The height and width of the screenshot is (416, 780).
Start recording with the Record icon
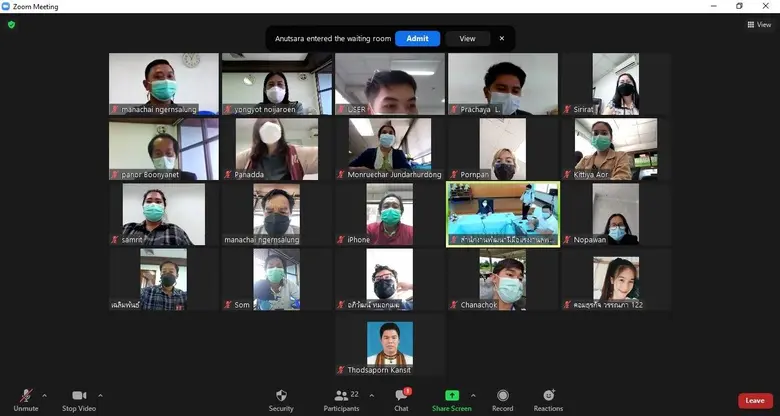[x=502, y=399]
